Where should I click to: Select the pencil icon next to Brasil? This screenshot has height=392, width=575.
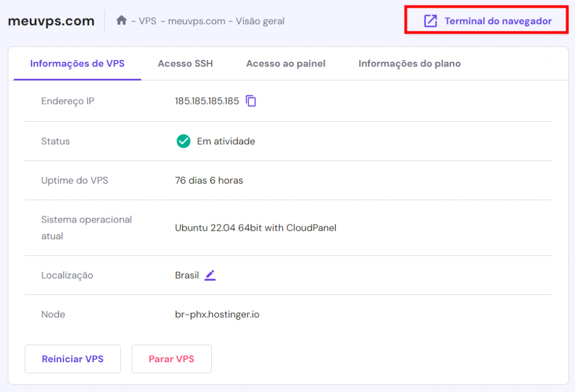coord(210,275)
